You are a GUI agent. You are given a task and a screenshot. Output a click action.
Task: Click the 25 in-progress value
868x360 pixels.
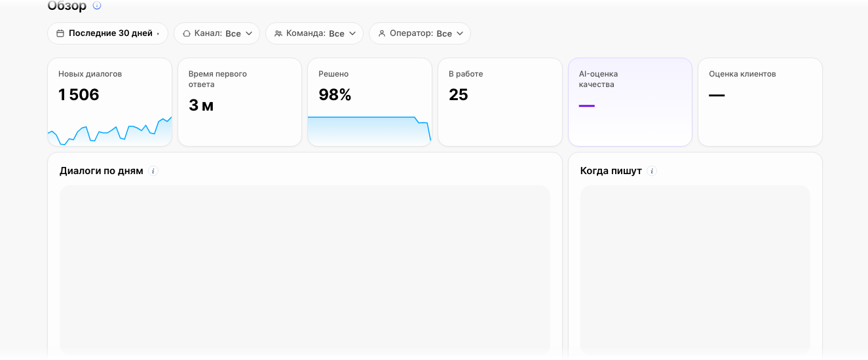[x=459, y=95]
